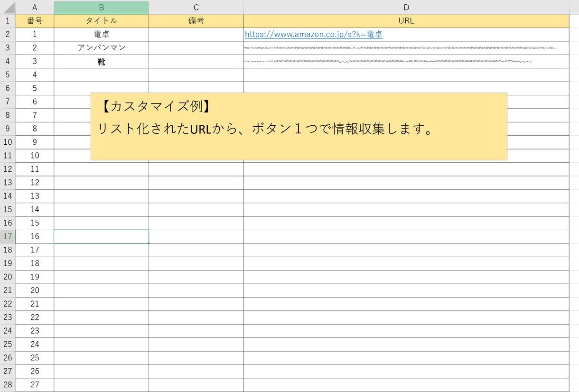
Task: Click cell A28 containing number 27
Action: 35,385
